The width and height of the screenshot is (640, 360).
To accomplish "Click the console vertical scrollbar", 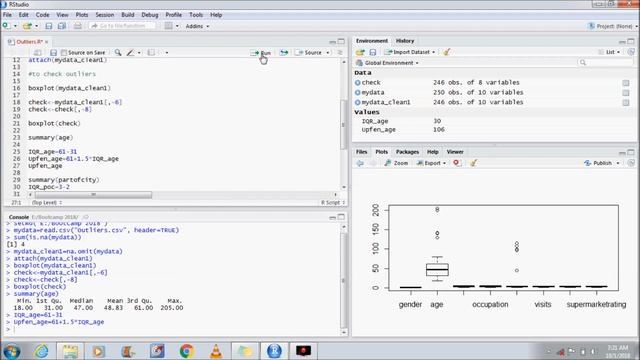I will click(344, 280).
